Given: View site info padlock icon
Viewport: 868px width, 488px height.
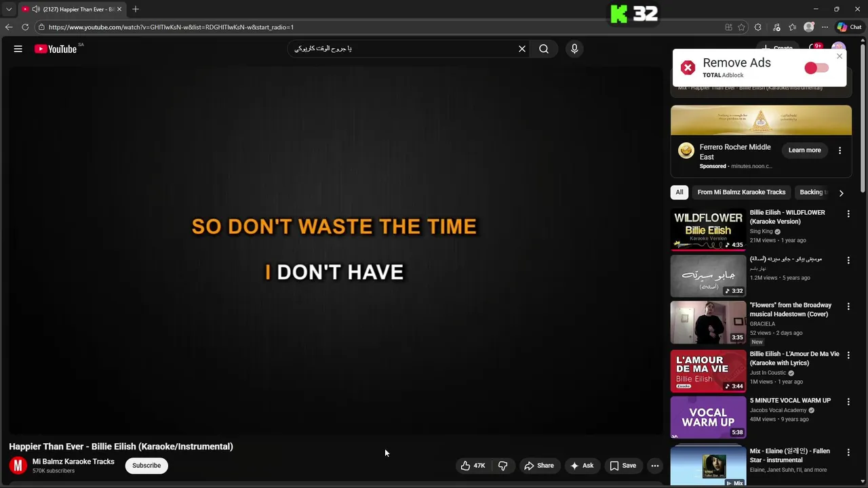Looking at the screenshot, I should (41, 27).
